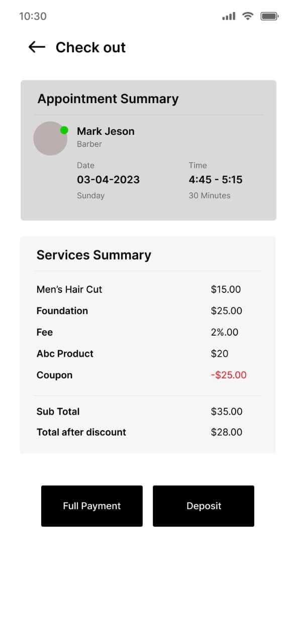Tap the battery indicator icon

(x=269, y=16)
